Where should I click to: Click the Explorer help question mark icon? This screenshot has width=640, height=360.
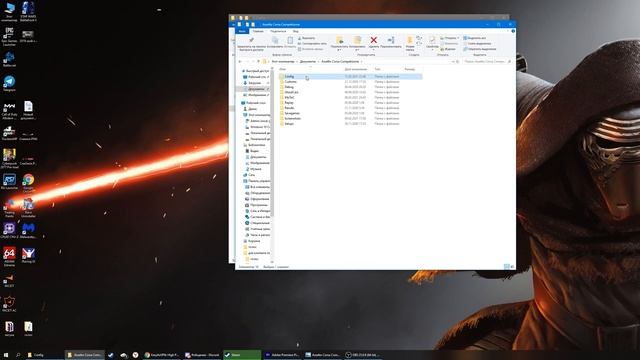click(513, 31)
